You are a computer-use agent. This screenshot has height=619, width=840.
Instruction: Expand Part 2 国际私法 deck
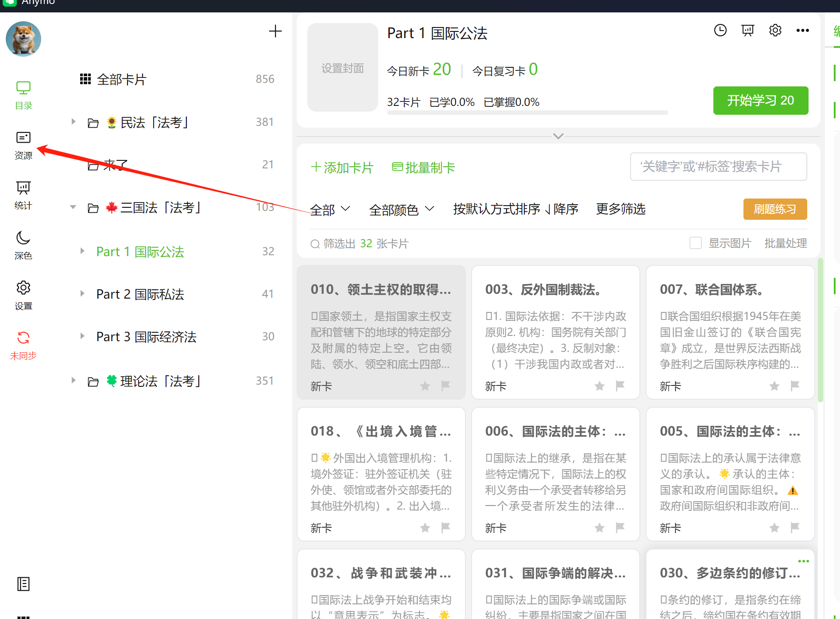(x=82, y=293)
